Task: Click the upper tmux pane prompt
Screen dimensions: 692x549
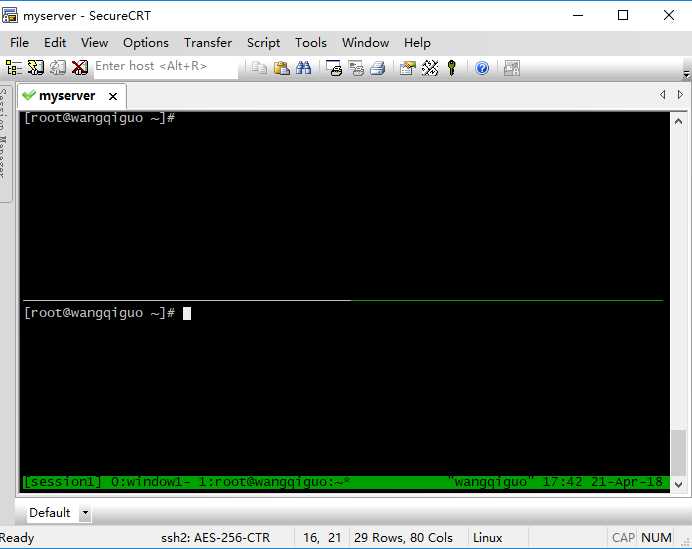Action: click(99, 118)
